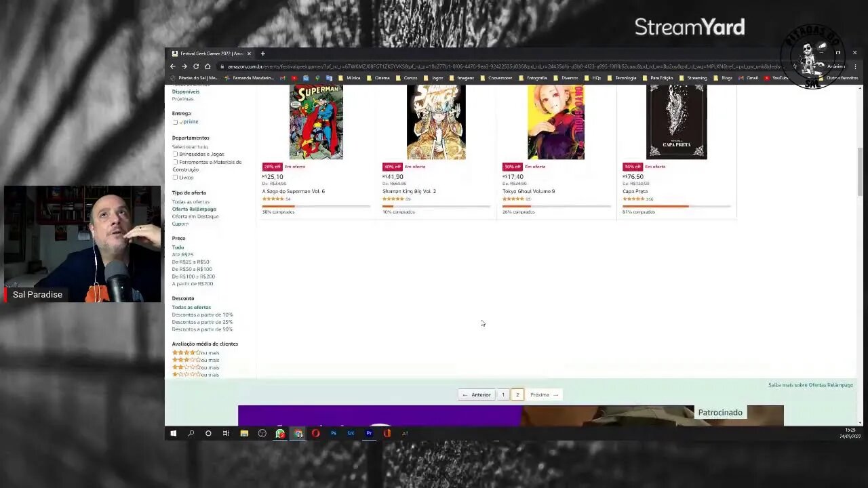Filter by two stars ou mais
Viewport: 868px width, 488px height.
195,367
